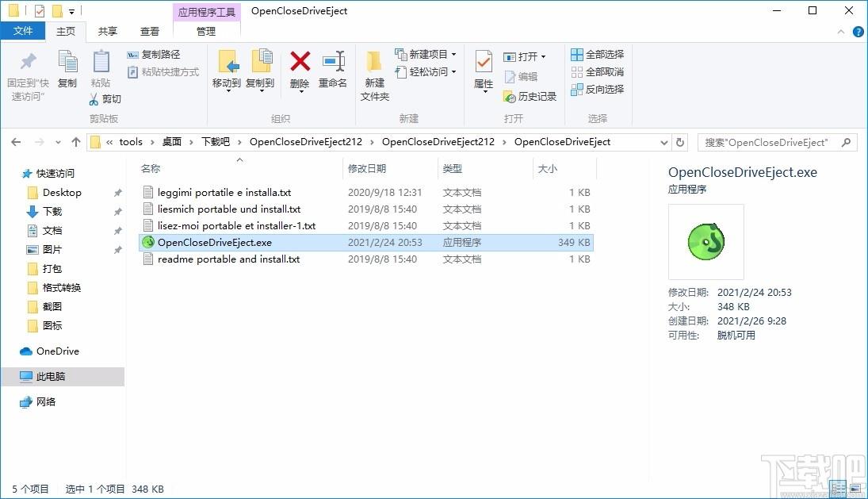Click Copy Path (复制路径)

click(154, 54)
